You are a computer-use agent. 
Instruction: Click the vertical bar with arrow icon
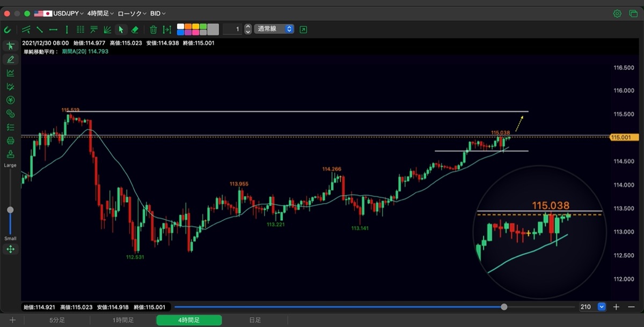click(167, 29)
